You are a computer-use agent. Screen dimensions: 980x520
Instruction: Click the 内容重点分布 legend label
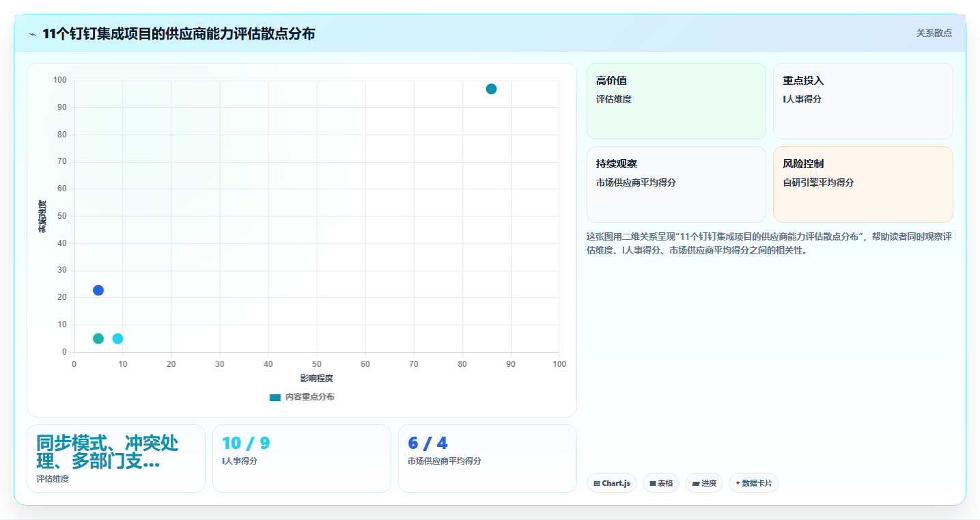click(x=310, y=397)
